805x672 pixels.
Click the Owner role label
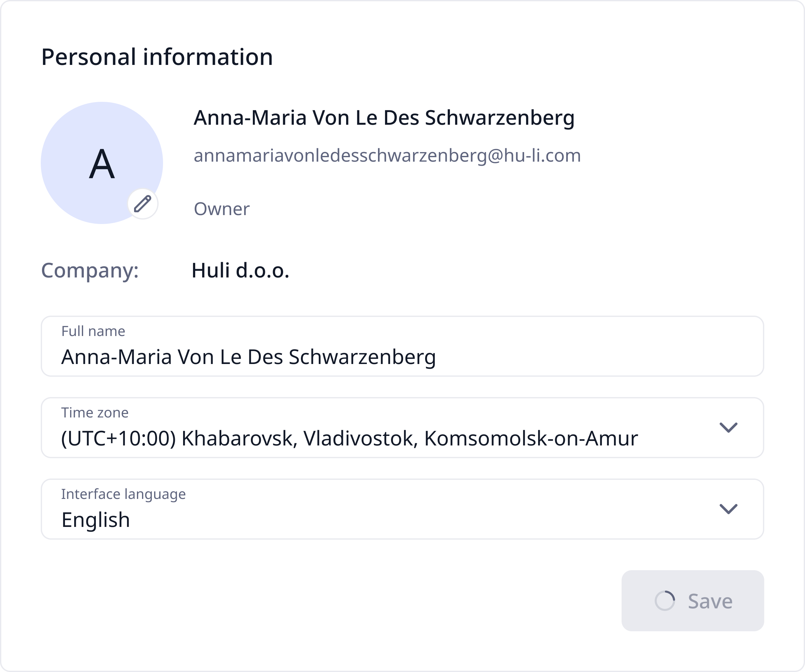tap(222, 209)
